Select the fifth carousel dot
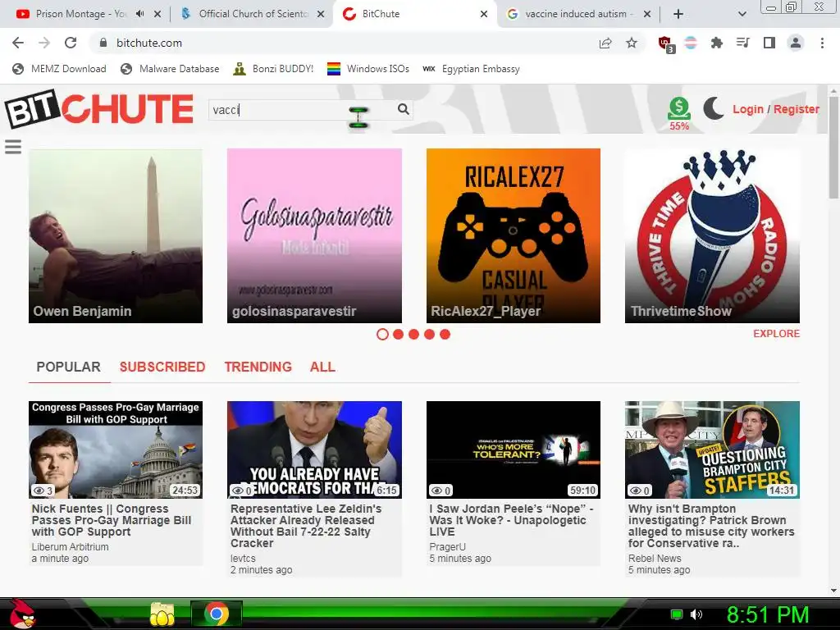 (x=445, y=335)
